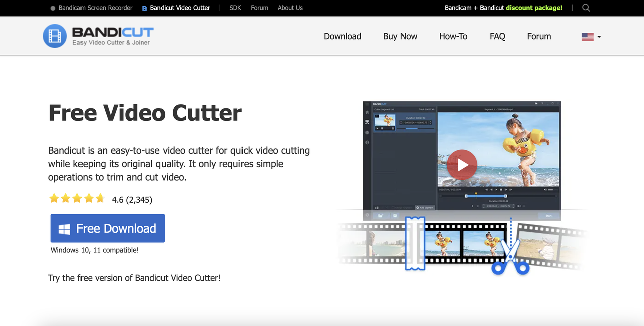
Task: Click the Bandicut film-strip logo icon
Action: [55, 36]
